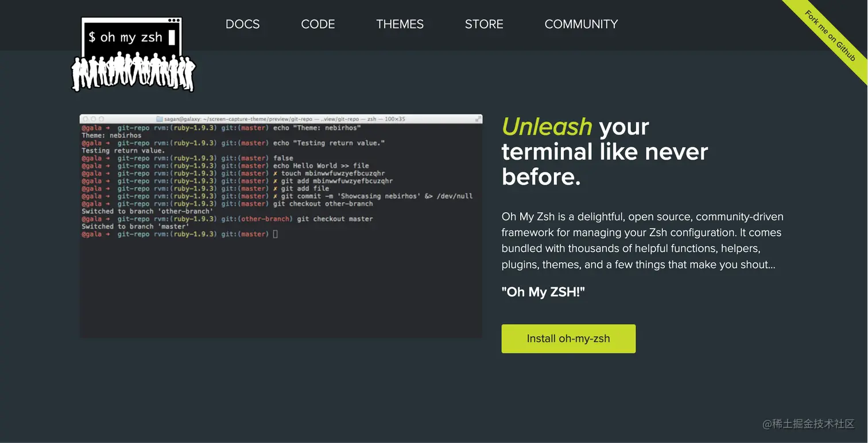
Task: Go to the THEMES page
Action: 400,24
